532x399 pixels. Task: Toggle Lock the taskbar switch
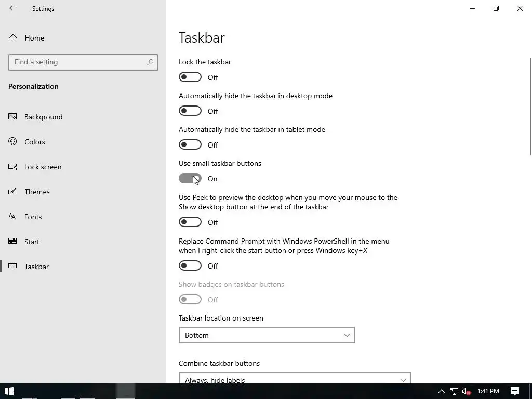(190, 77)
